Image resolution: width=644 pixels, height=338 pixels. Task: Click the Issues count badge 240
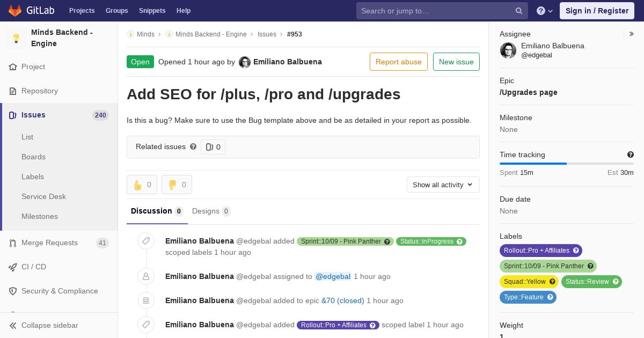pyautogui.click(x=100, y=115)
